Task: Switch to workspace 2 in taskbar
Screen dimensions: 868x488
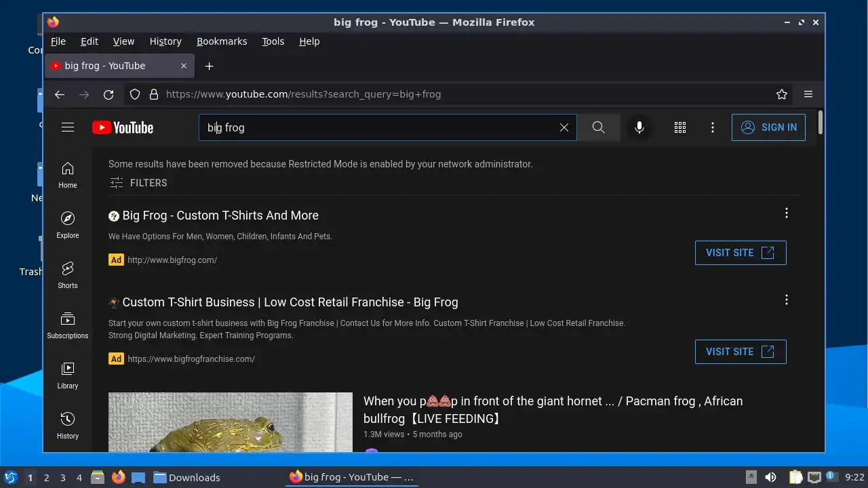Action: coord(47,478)
